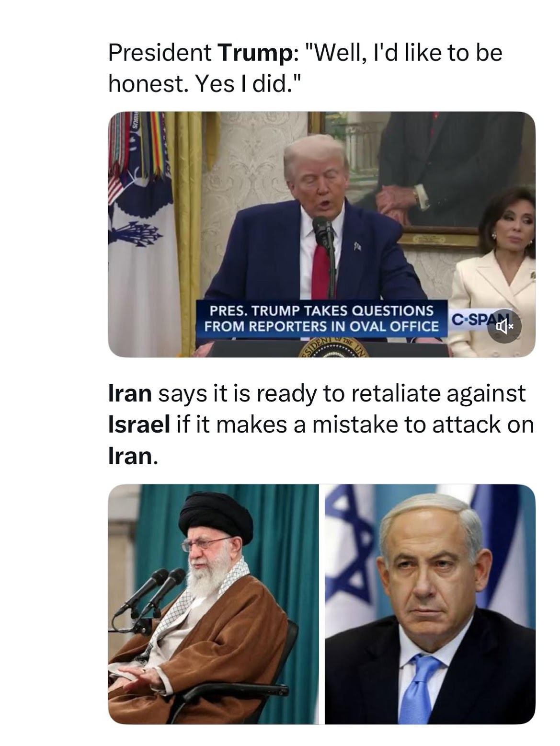Tap the presidential seal on the podium
The height and width of the screenshot is (746, 560).
click(x=330, y=349)
